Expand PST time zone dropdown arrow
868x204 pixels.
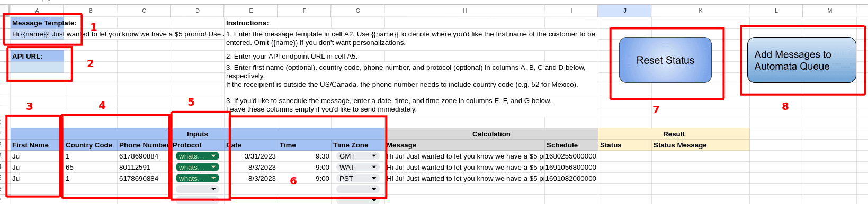click(x=374, y=178)
